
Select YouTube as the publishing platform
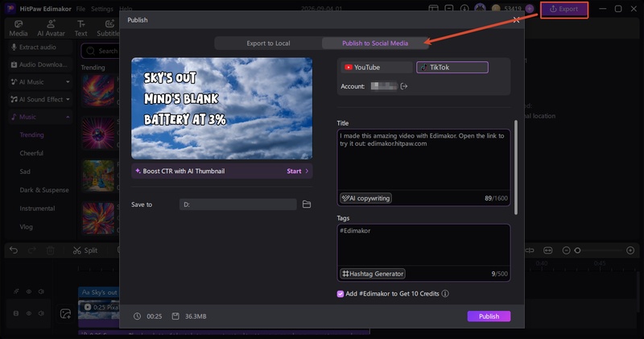coord(376,68)
